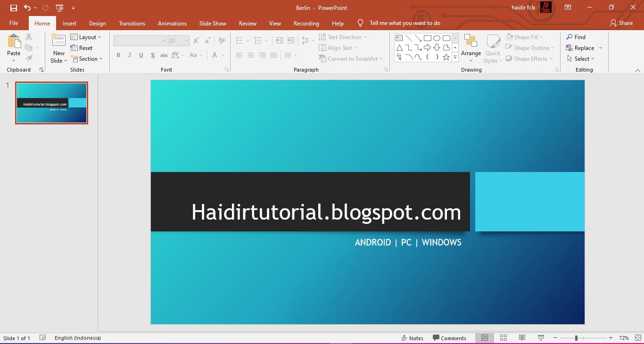Switch to Slide Sorter view icon
The width and height of the screenshot is (644, 344).
coord(503,338)
